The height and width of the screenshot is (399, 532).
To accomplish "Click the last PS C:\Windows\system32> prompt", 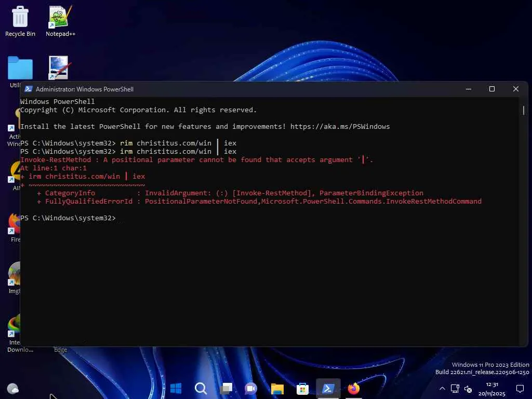I will pos(68,218).
